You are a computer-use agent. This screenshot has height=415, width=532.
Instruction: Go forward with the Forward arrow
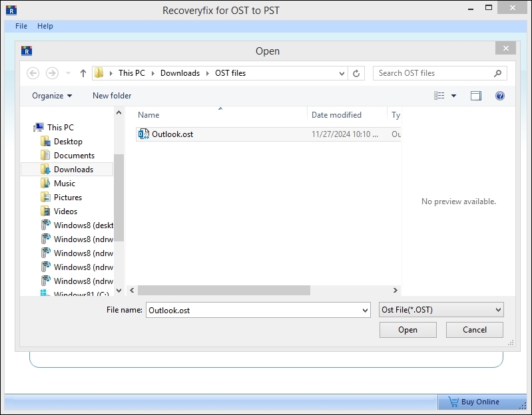(x=52, y=73)
